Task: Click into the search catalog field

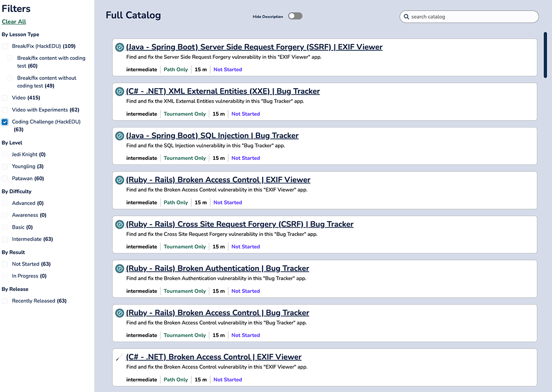Action: click(472, 17)
